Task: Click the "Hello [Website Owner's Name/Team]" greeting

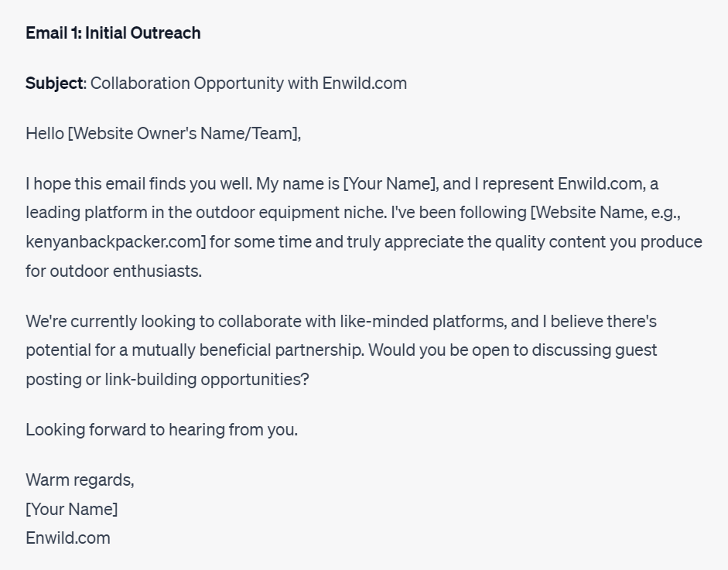Action: coord(162,134)
